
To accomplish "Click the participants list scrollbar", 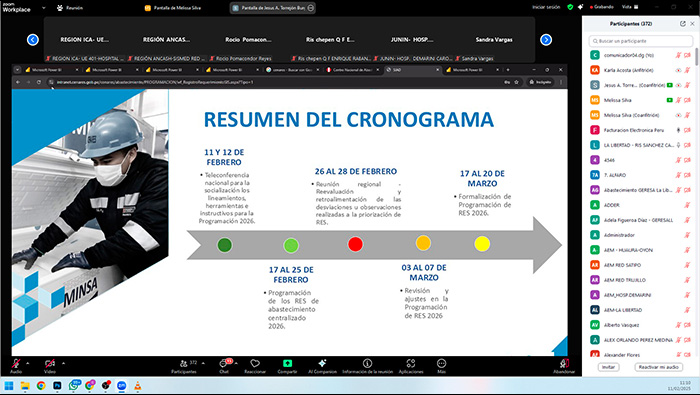I will pyautogui.click(x=696, y=56).
